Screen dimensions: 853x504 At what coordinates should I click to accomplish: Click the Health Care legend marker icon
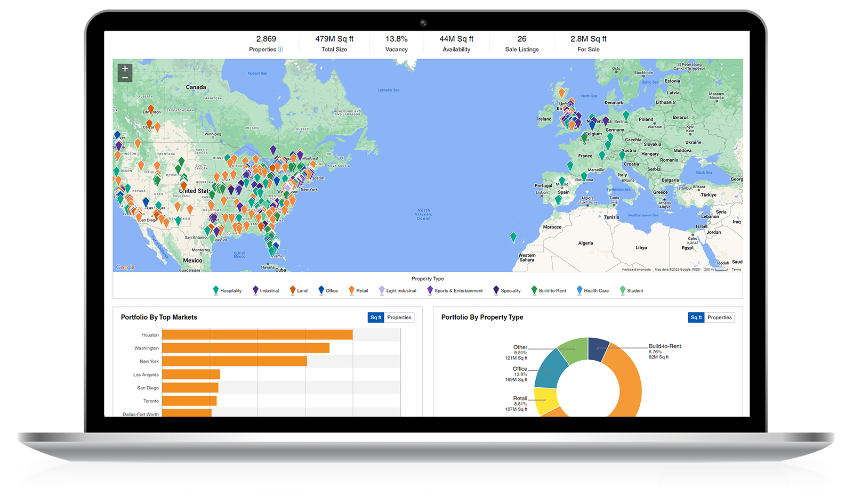coord(580,290)
